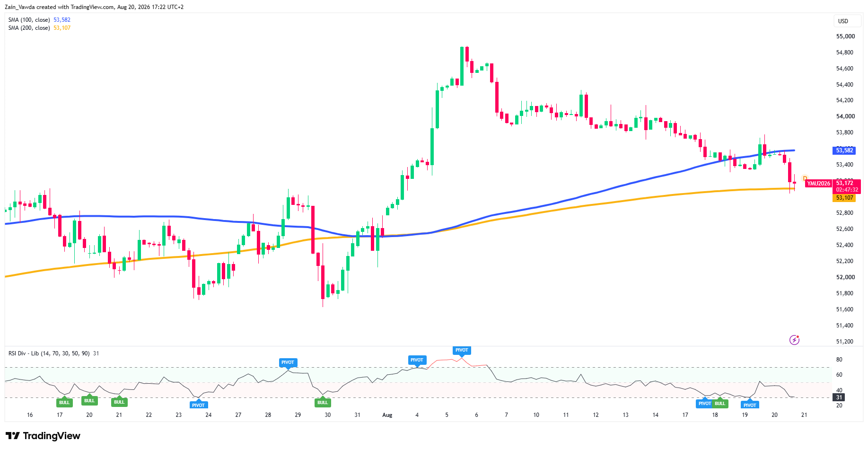The height and width of the screenshot is (450, 868).
Task: Click the Aug label on the time axis
Action: [387, 415]
